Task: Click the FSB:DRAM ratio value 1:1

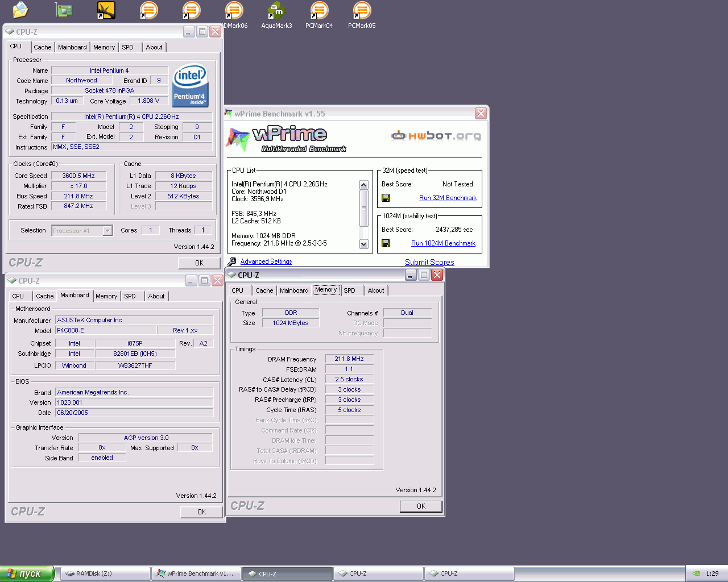Action: (349, 369)
